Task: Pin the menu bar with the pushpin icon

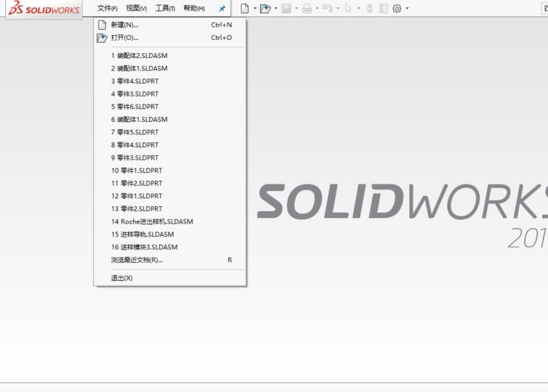Action: 222,9
